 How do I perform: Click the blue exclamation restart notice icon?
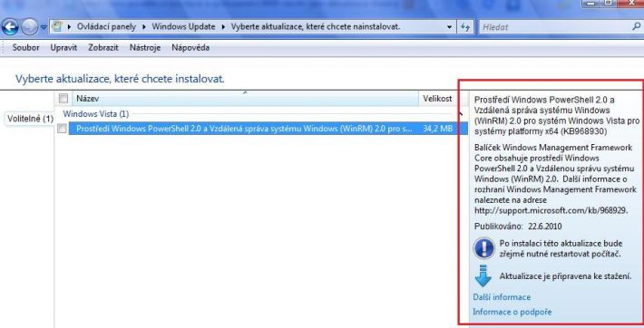[x=483, y=248]
